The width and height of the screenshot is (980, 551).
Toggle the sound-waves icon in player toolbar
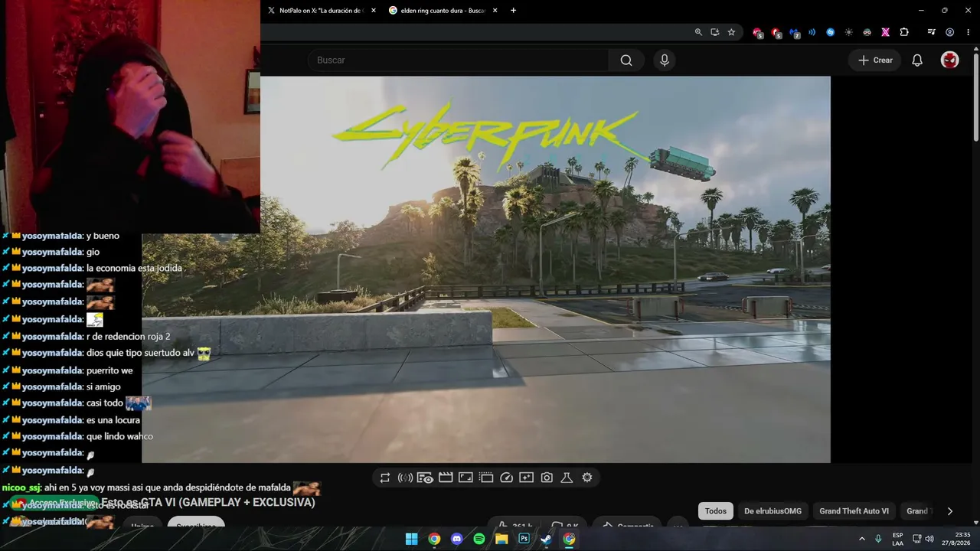pyautogui.click(x=405, y=478)
